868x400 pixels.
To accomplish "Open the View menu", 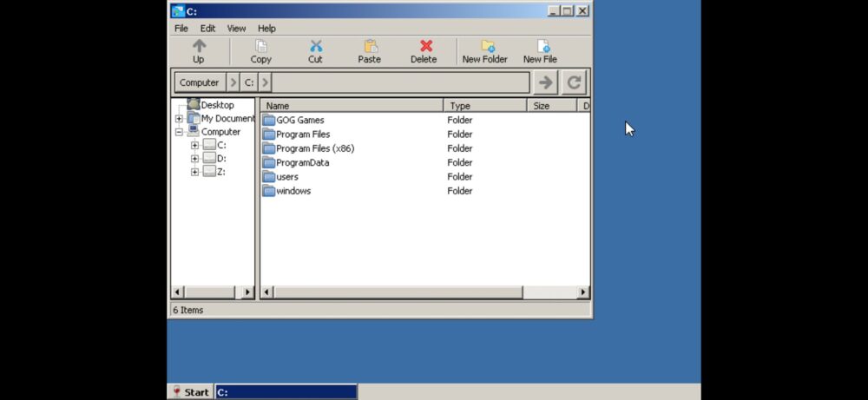I will 236,29.
